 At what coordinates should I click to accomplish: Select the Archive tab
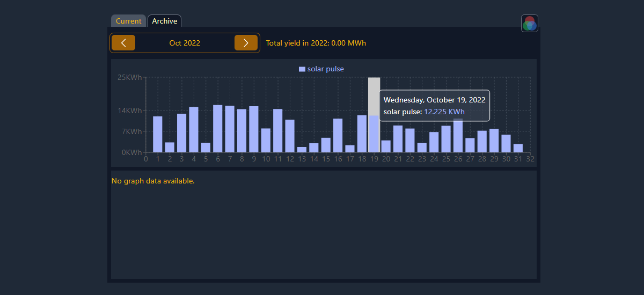(164, 21)
